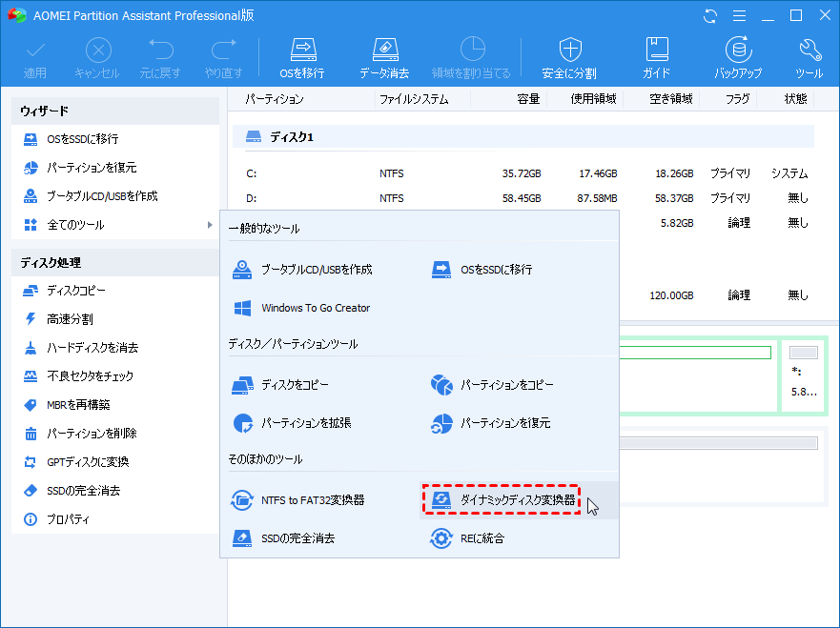
Task: Click the 5.82GB free space cell
Action: (677, 223)
